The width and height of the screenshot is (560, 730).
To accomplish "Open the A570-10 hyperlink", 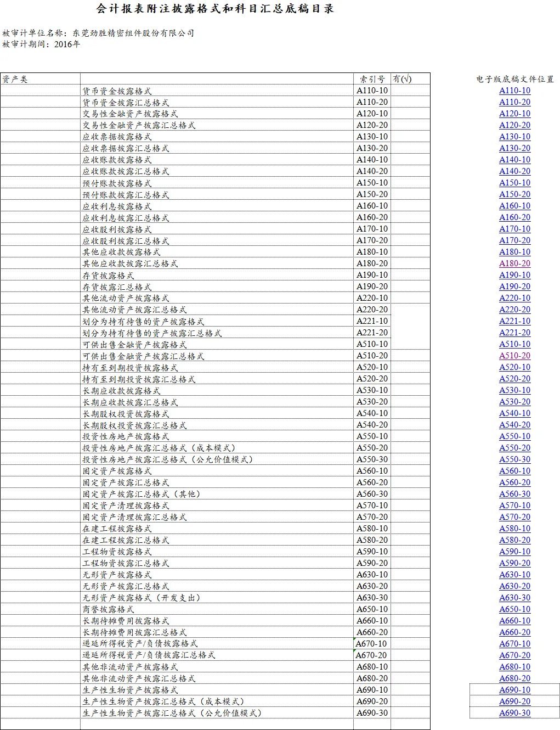I will click(514, 506).
